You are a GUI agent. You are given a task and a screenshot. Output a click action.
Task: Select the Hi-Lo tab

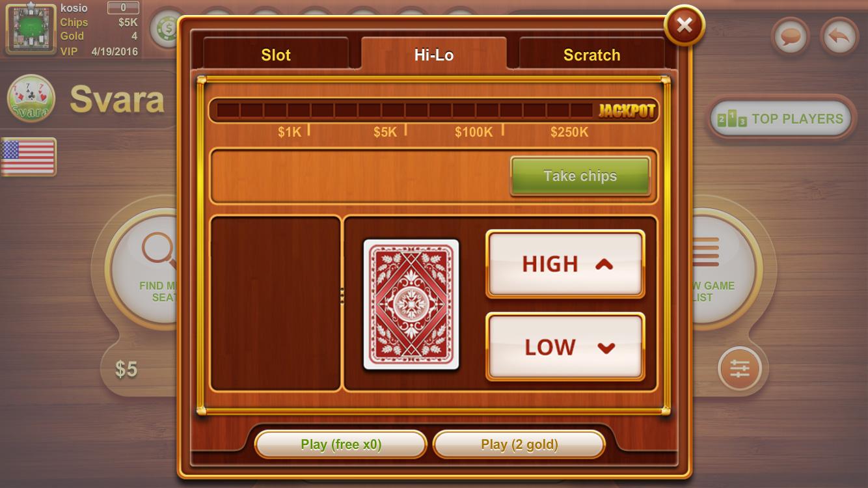(434, 55)
